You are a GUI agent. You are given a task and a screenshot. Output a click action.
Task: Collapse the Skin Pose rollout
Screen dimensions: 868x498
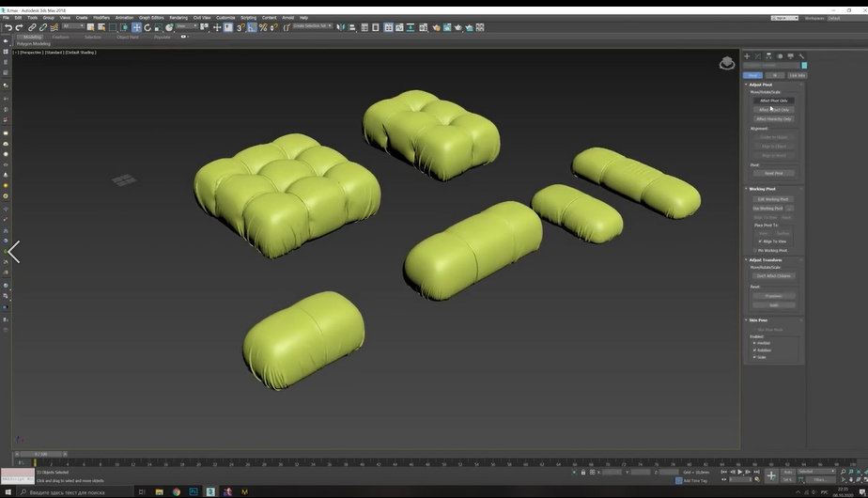[758, 320]
